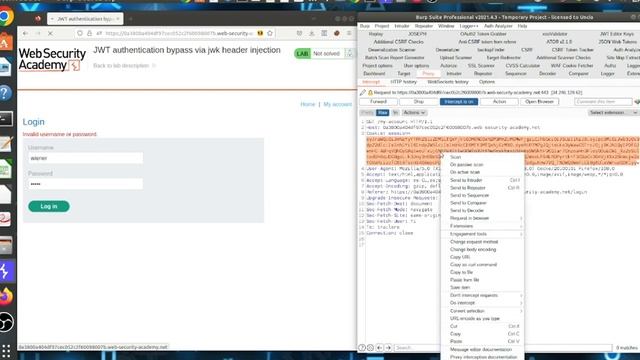This screenshot has width=640, height=360.
Task: Choose Change request method
Action: point(482,242)
